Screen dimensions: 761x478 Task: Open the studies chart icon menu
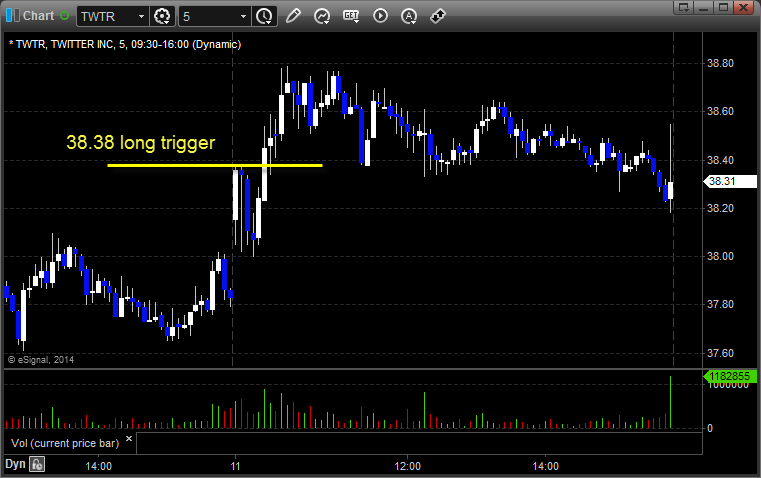322,16
